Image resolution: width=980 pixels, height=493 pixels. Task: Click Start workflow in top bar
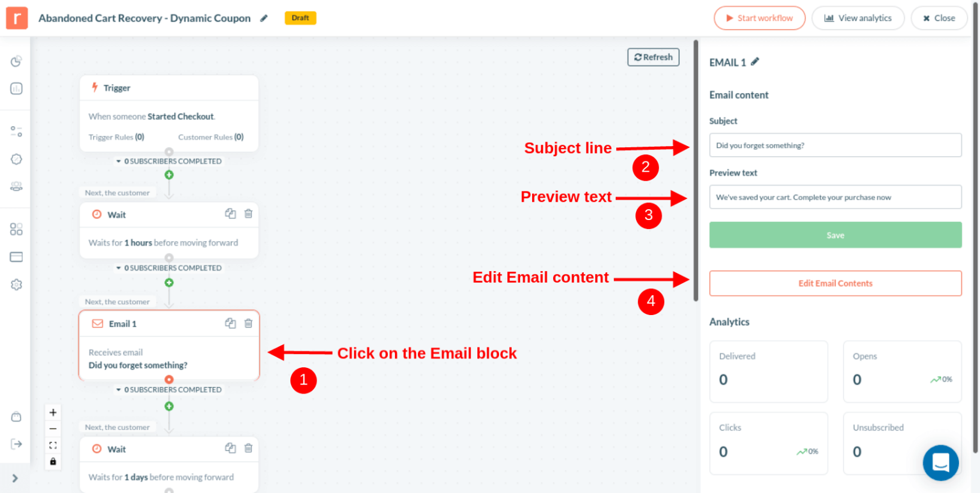click(x=759, y=18)
